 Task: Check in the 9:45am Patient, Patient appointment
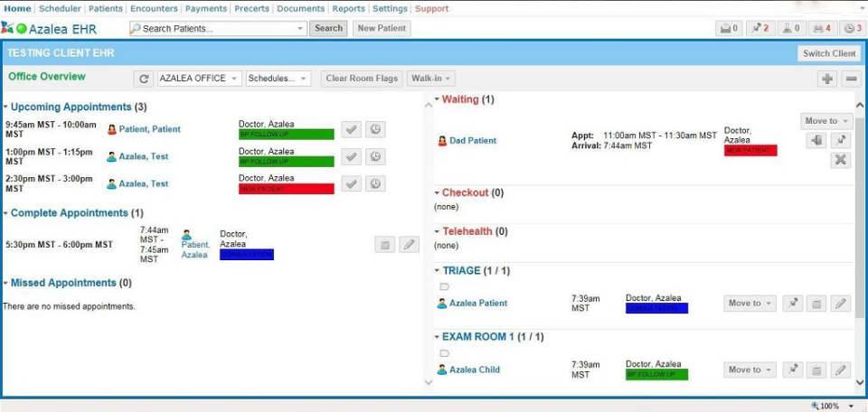(352, 129)
